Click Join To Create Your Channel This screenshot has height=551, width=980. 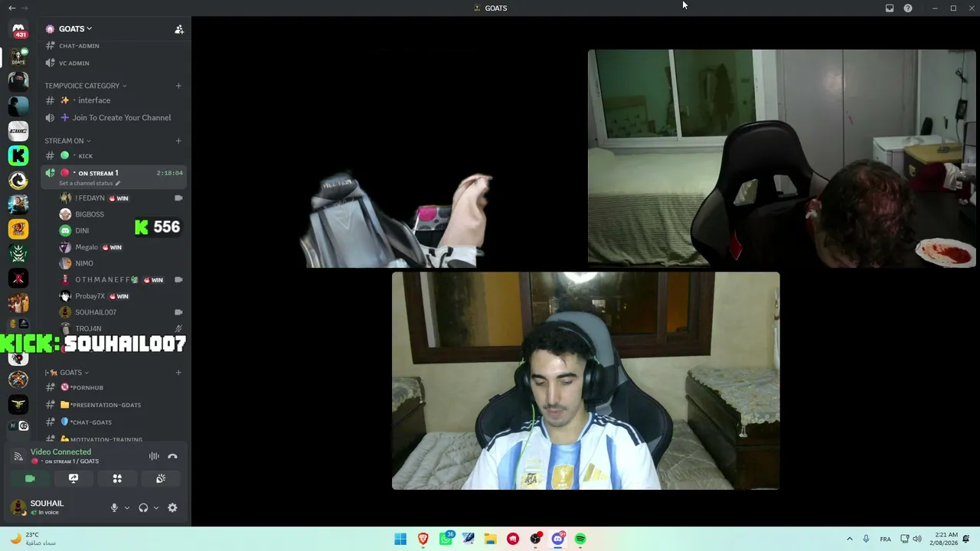[x=113, y=118]
